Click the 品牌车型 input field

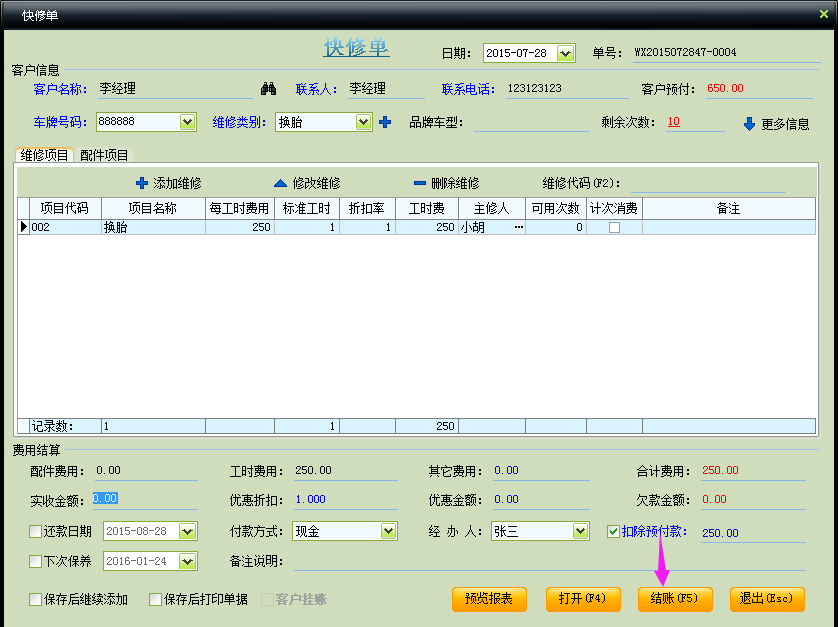point(531,122)
